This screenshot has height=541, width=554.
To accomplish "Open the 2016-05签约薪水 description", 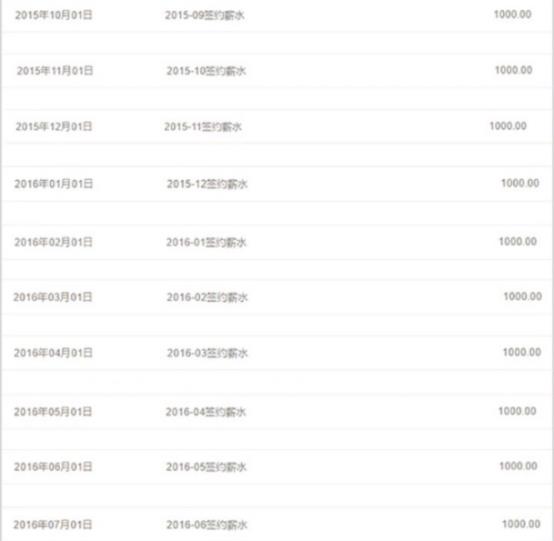I will (206, 467).
